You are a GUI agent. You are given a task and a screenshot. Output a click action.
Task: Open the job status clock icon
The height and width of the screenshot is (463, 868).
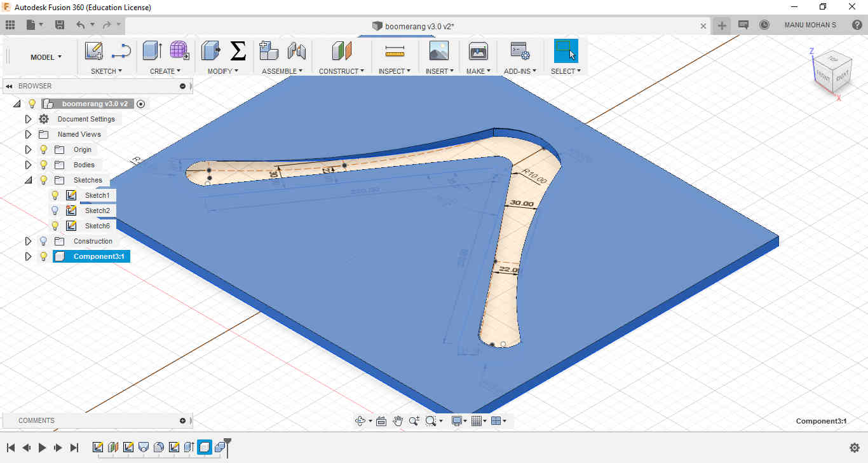point(764,25)
